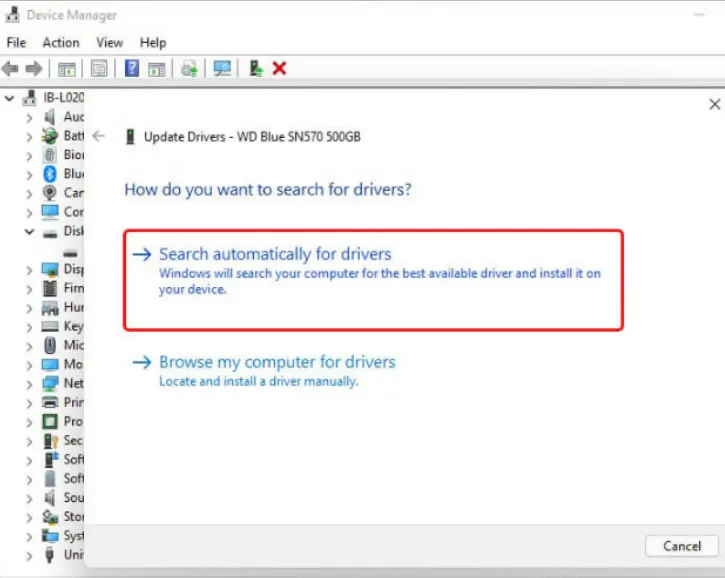Screen dimensions: 725x578
Task: Click the Cancel button
Action: [682, 546]
